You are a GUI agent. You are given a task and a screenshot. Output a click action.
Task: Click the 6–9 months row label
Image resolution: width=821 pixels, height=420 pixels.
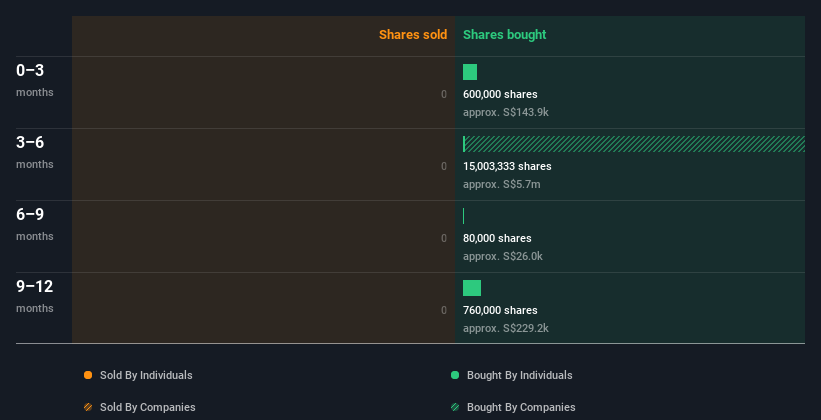pos(35,224)
